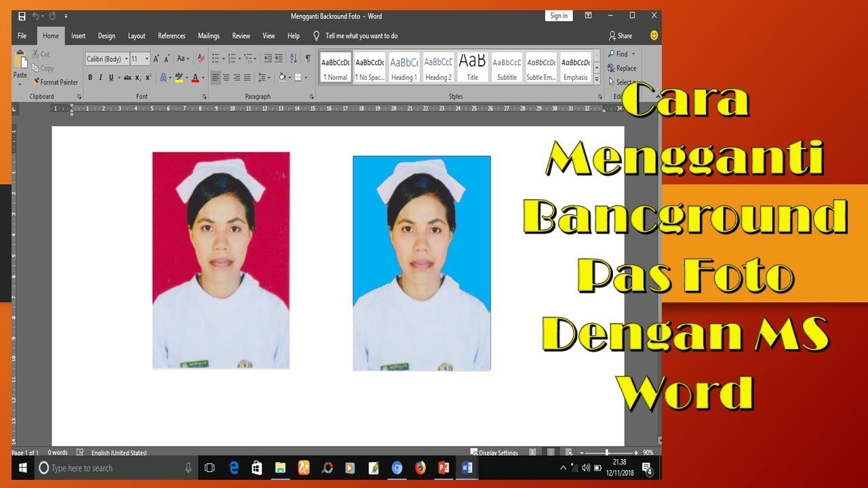868x488 pixels.
Task: Create a multilevel list
Action: coord(248,59)
